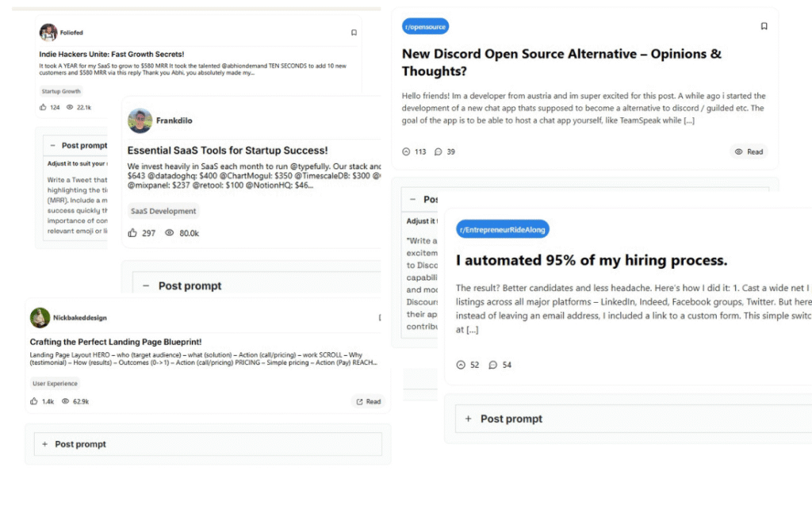
Task: Click the SaaS Development category tag
Action: coord(163,211)
